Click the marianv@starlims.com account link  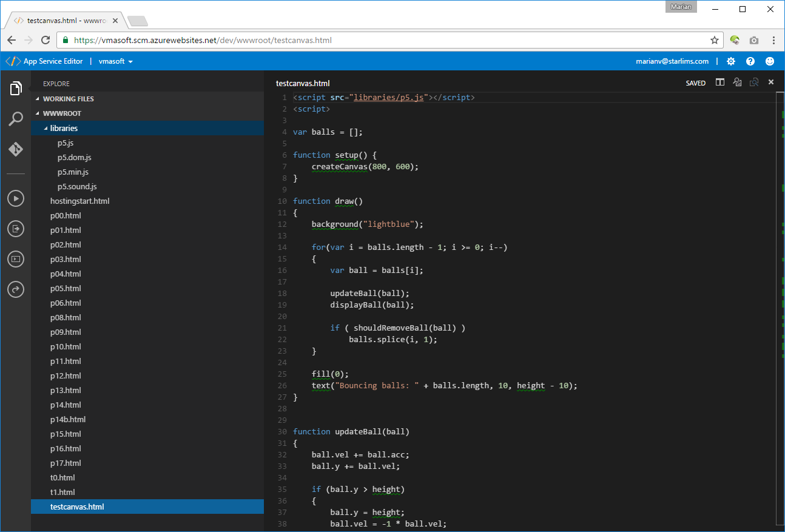click(x=672, y=61)
